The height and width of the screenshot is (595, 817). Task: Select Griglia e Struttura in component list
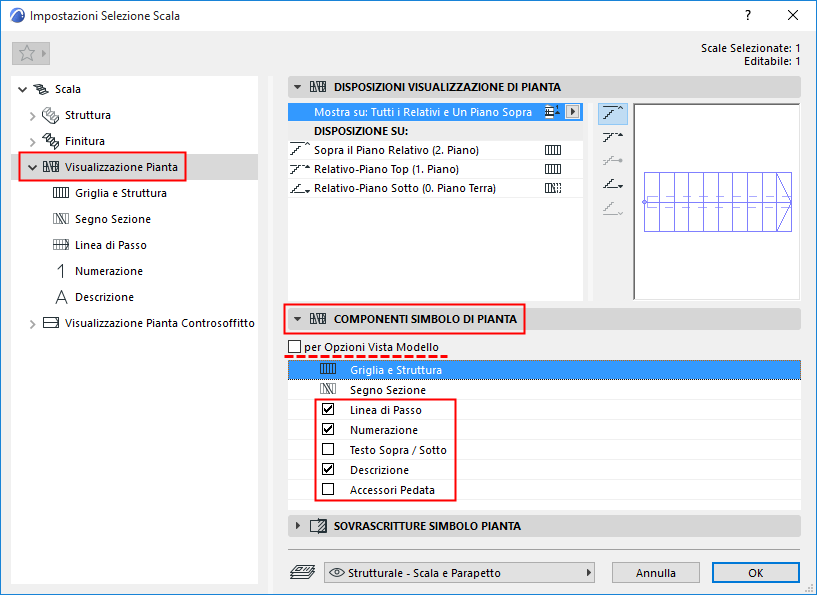coord(544,369)
